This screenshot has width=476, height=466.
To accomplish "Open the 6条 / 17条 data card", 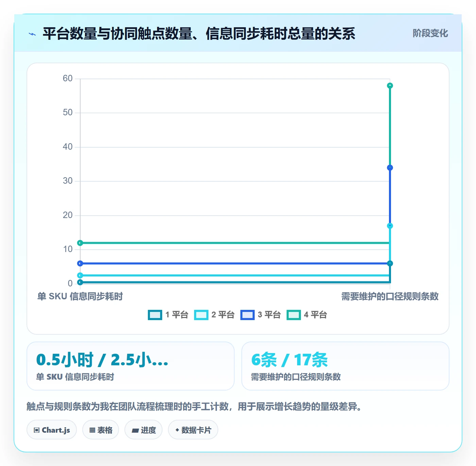I will point(345,366).
